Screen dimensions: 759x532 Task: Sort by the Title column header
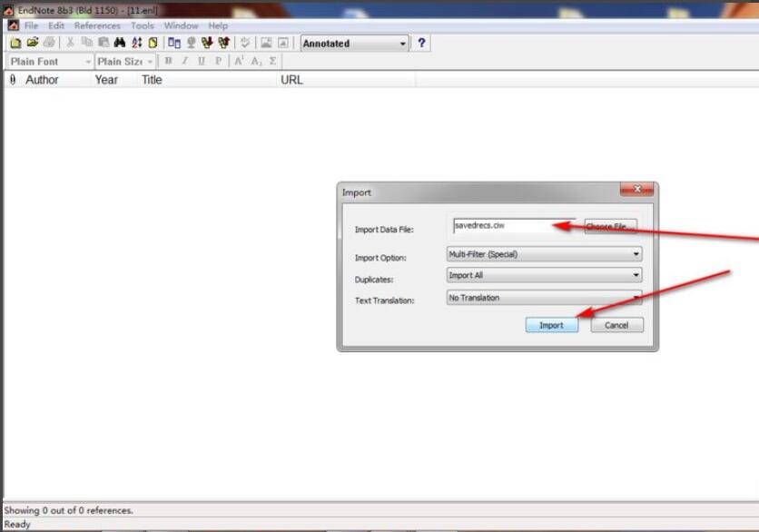(x=152, y=80)
